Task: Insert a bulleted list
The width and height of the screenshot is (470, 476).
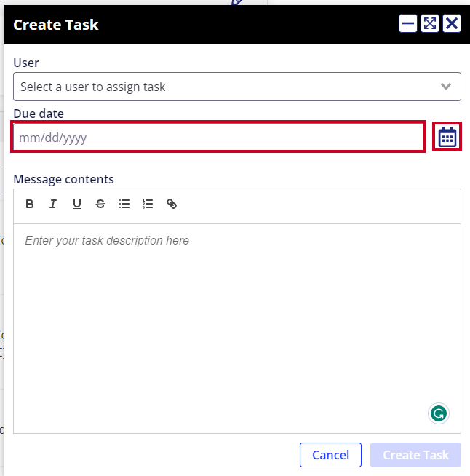Action: [124, 204]
